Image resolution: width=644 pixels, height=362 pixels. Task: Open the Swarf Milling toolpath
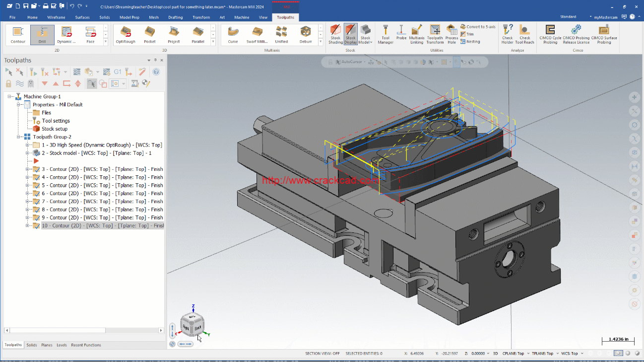[x=257, y=35]
